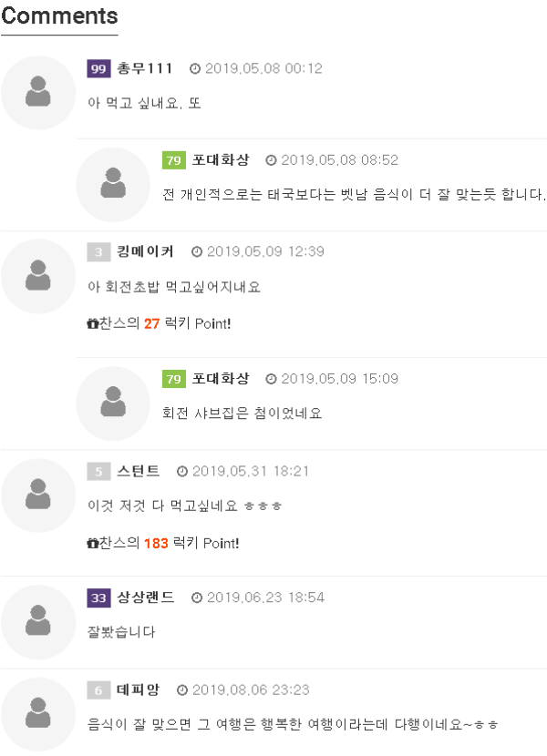Click clock icon beside 2019.05.08 00:12
The width and height of the screenshot is (547, 756).
tap(195, 69)
